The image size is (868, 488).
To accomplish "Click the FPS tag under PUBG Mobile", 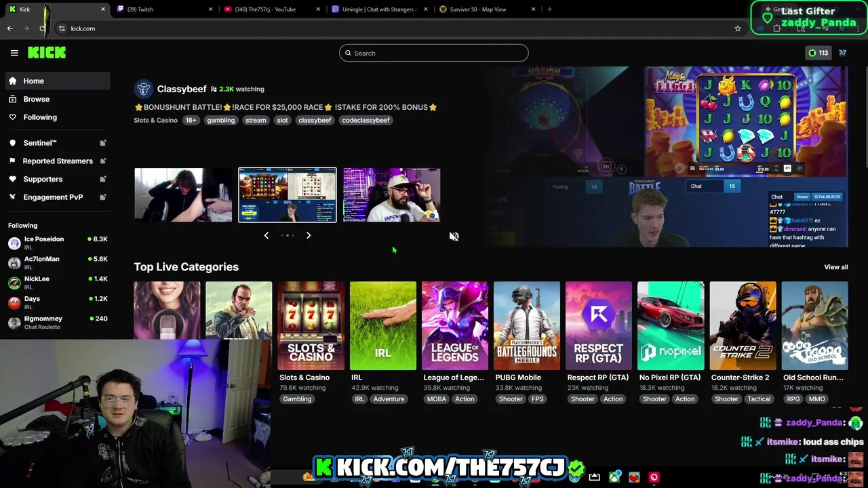I will click(x=538, y=399).
